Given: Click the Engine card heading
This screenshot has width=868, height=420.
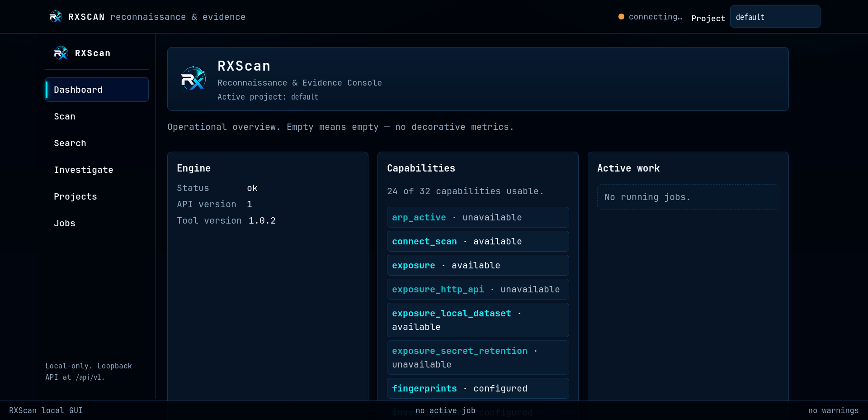Looking at the screenshot, I should (x=193, y=168).
